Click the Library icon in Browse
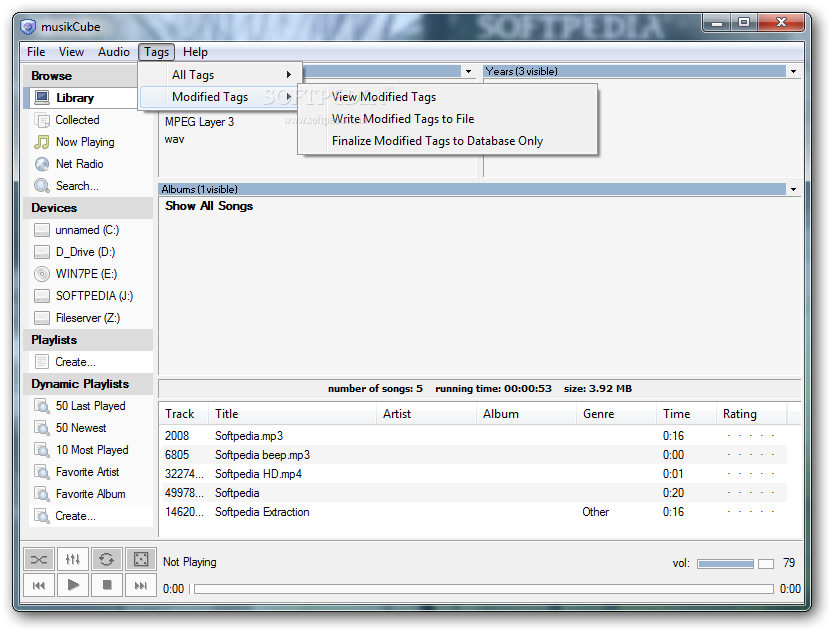 coord(41,98)
